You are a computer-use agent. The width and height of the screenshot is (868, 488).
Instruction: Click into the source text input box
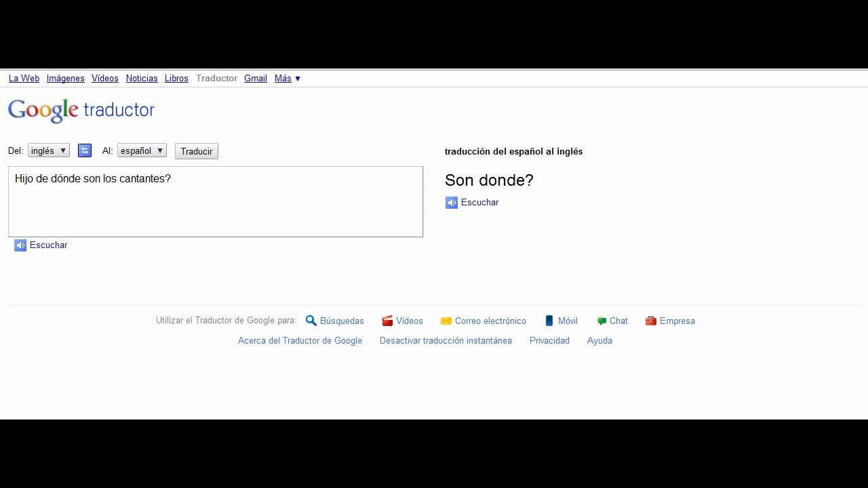(x=216, y=201)
